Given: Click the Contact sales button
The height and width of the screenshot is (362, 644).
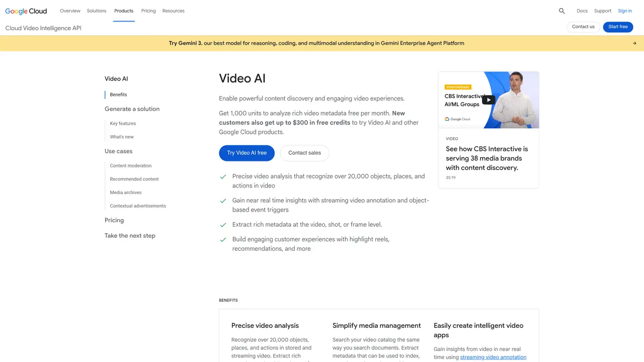Looking at the screenshot, I should point(304,153).
